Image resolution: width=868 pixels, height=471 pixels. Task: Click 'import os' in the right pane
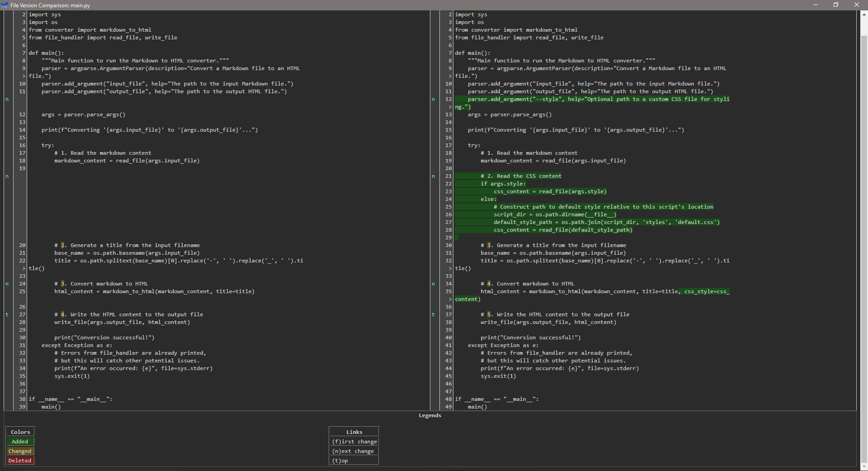(469, 23)
